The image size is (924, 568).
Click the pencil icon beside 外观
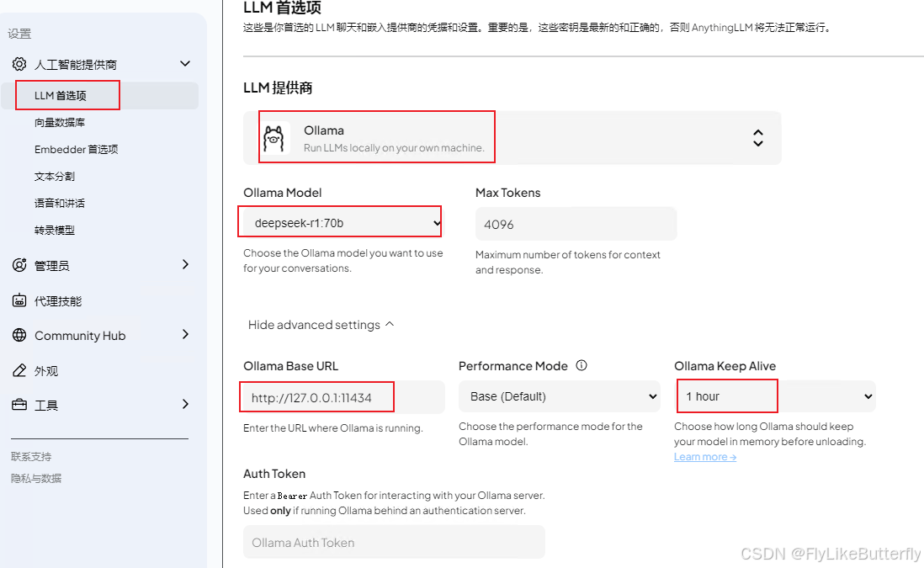19,370
